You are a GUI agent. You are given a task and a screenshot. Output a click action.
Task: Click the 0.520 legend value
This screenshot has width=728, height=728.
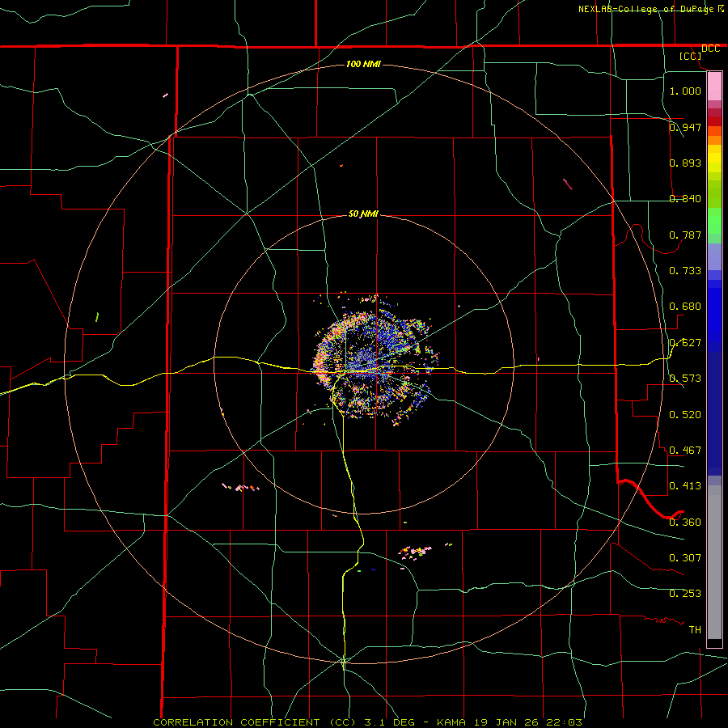[685, 414]
